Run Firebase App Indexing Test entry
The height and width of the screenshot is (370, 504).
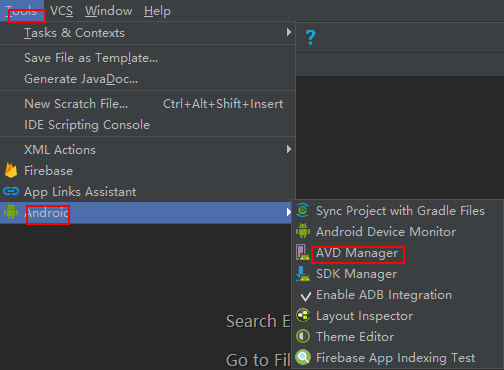tap(397, 358)
